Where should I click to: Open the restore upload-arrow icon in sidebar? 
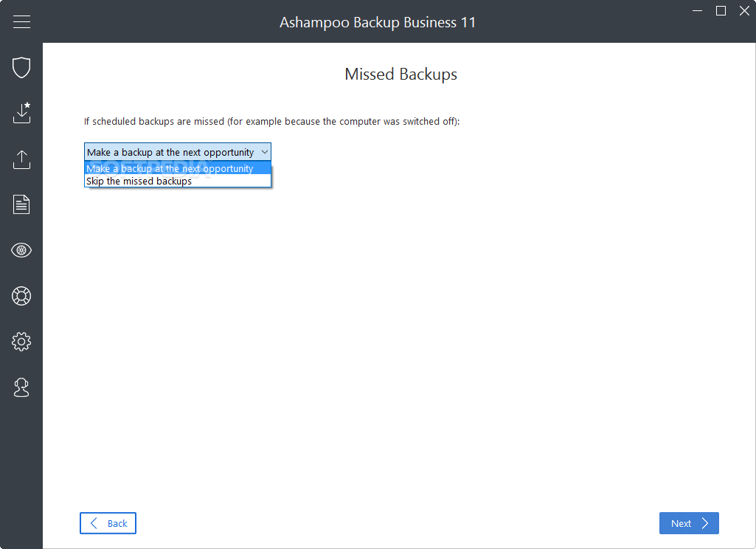click(x=21, y=159)
